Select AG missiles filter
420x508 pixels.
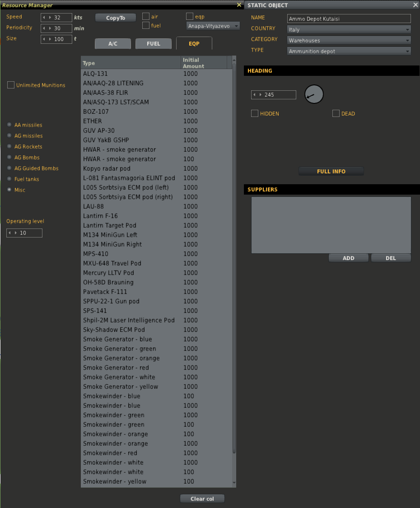[x=9, y=135]
